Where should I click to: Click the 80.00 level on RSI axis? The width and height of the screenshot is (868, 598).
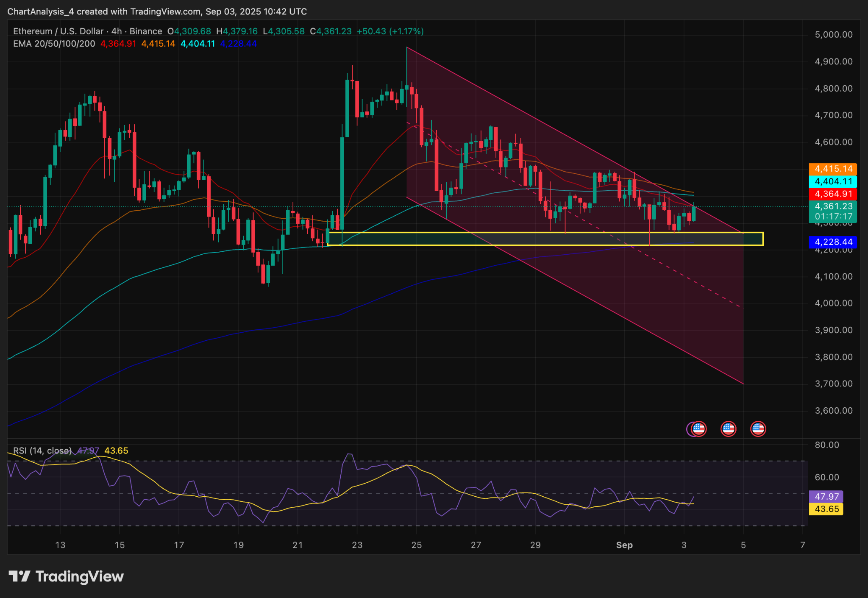tap(826, 445)
